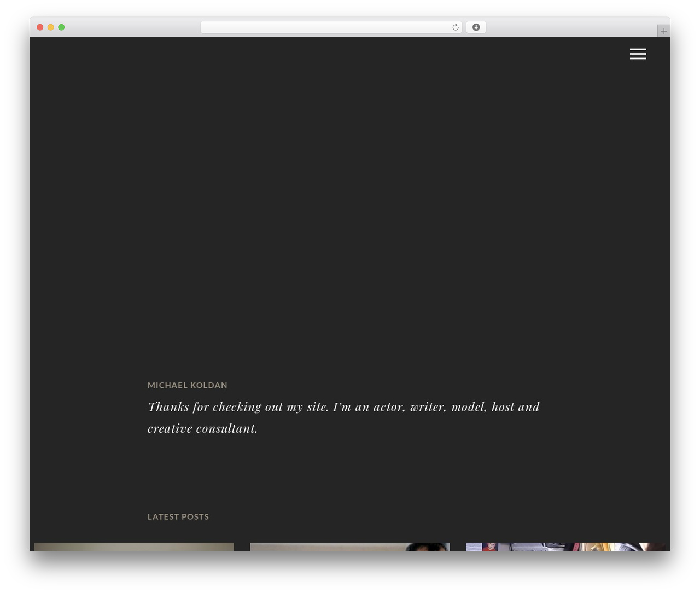
Task: Minimize the window with yellow button
Action: [x=50, y=27]
